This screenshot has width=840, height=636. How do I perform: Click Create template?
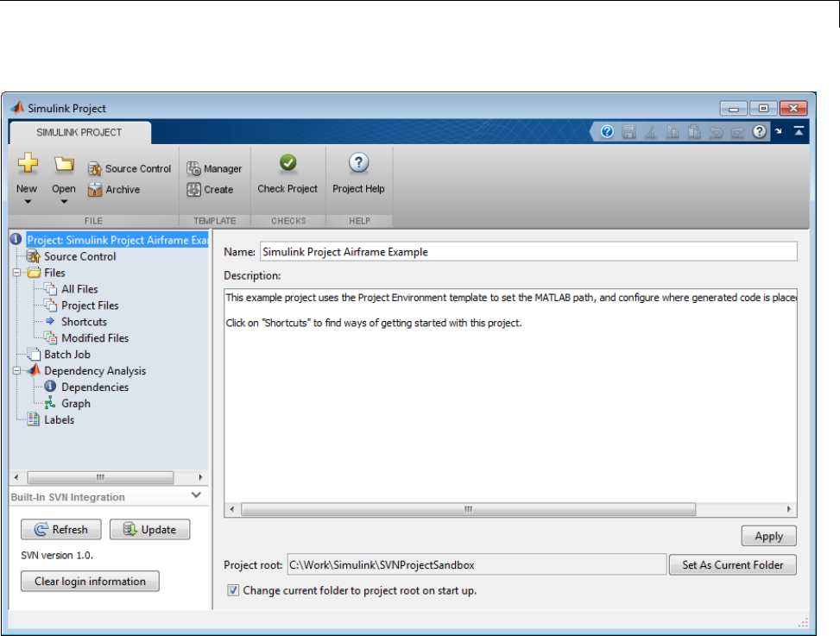point(210,190)
